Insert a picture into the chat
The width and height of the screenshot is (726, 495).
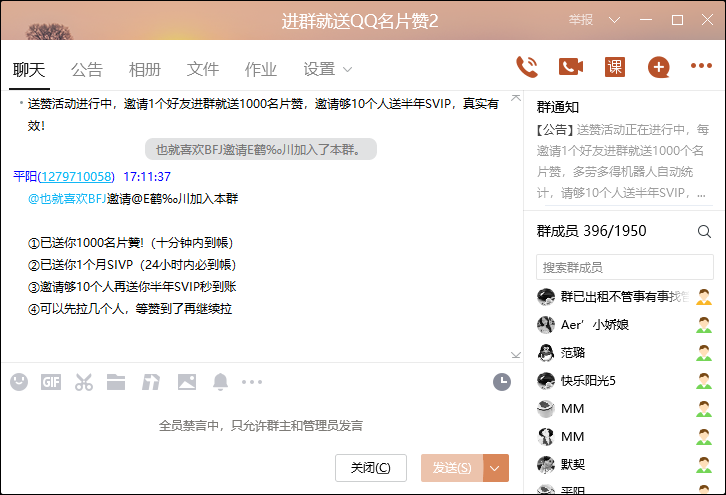click(187, 382)
